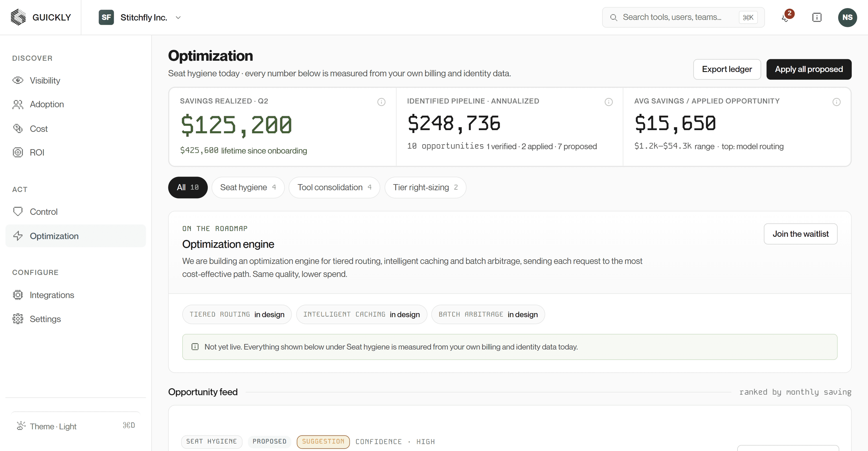Screen dimensions: 868x451
Task: Click the SUGGESTION badge in opportunity feed
Action: pos(323,441)
